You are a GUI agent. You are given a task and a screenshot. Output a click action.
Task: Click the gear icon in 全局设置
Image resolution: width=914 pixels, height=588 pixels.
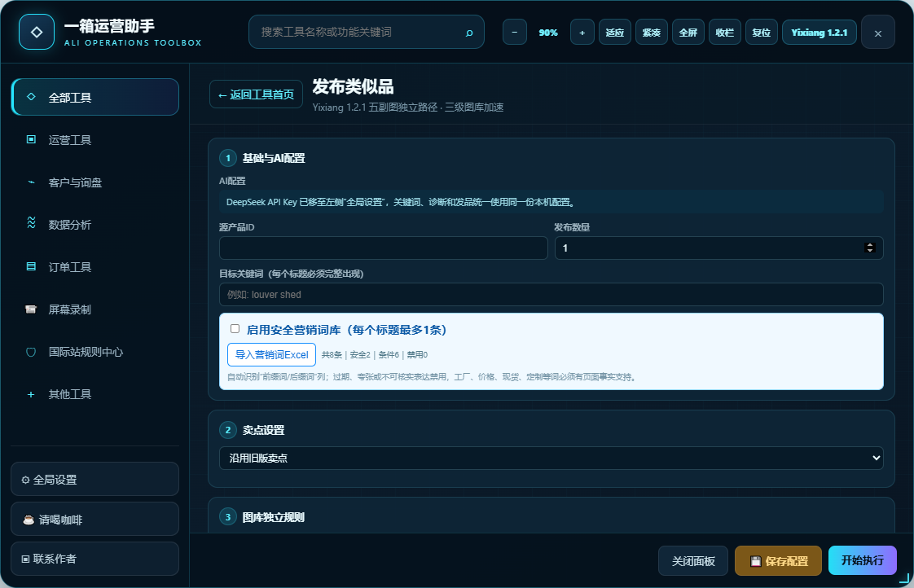coord(25,480)
